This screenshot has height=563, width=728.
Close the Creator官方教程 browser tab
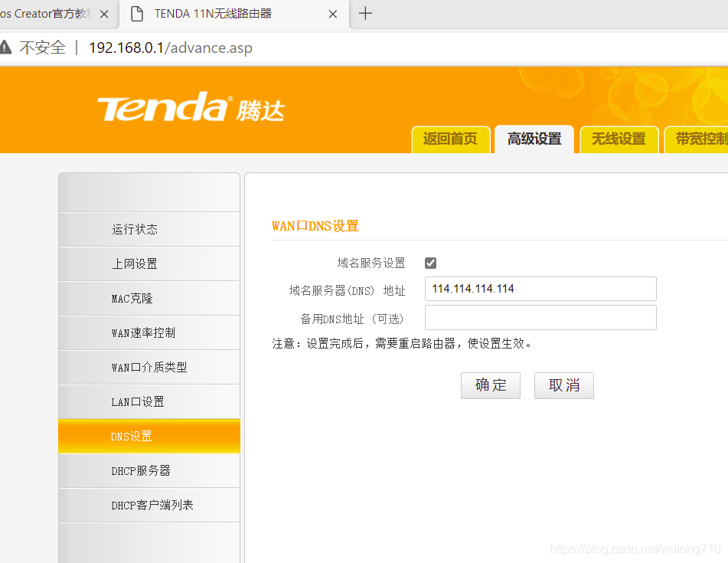[x=104, y=14]
